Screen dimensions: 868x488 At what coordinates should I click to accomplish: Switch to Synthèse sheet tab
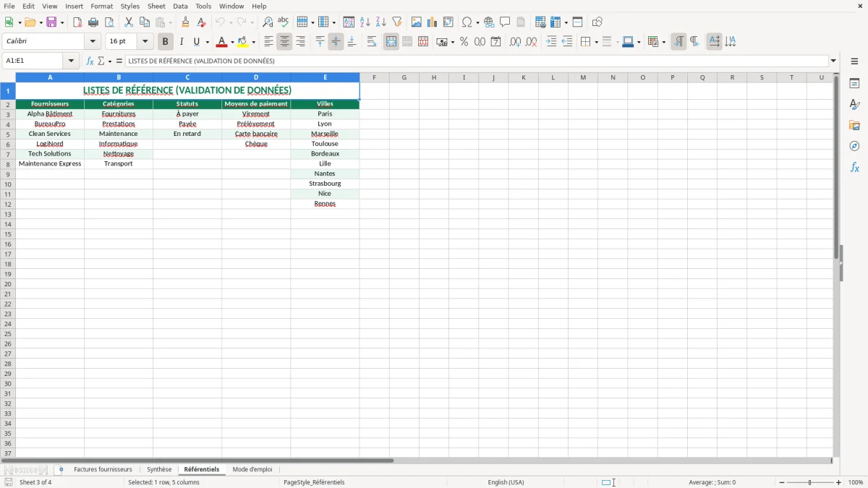[x=159, y=470]
